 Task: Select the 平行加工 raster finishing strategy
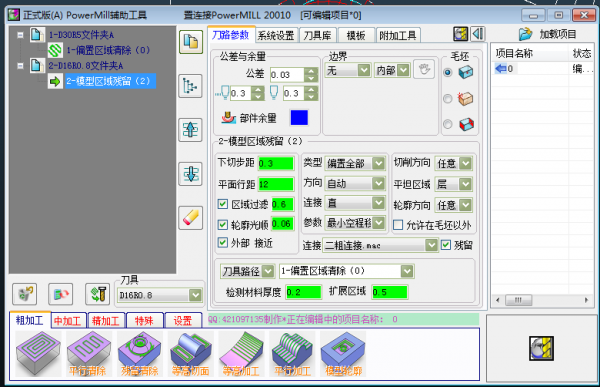click(292, 353)
